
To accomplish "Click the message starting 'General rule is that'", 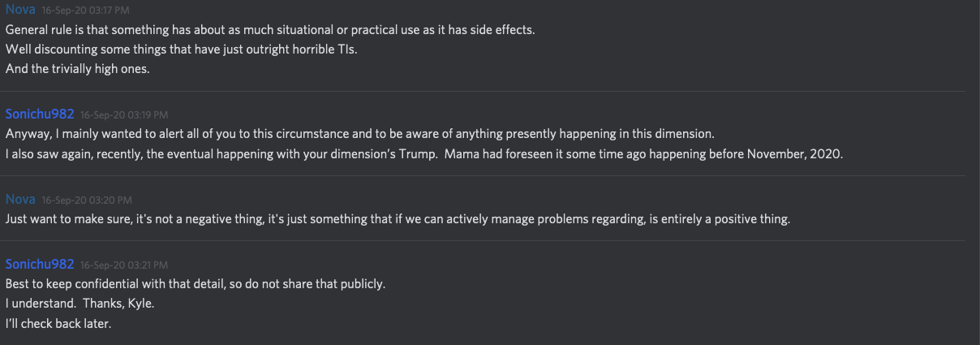I will click(269, 30).
